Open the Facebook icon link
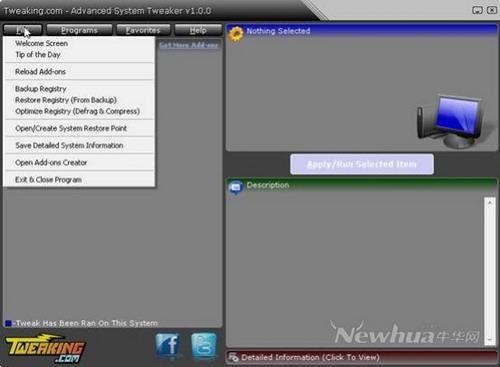The width and height of the screenshot is (500, 367). click(168, 345)
